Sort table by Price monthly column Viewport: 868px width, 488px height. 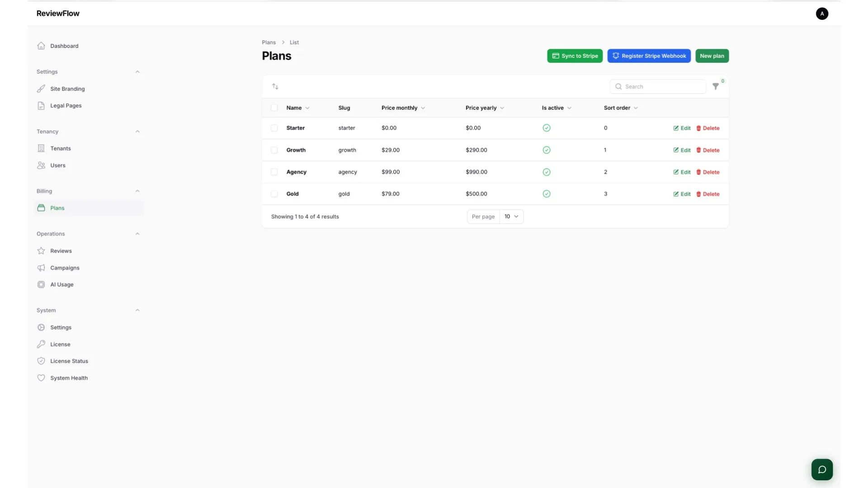[403, 108]
